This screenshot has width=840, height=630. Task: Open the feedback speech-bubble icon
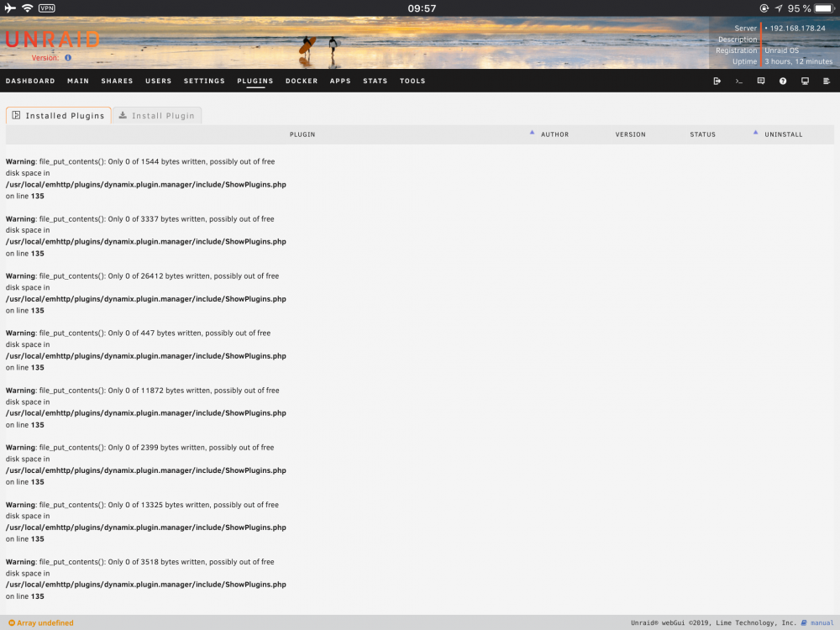click(761, 81)
